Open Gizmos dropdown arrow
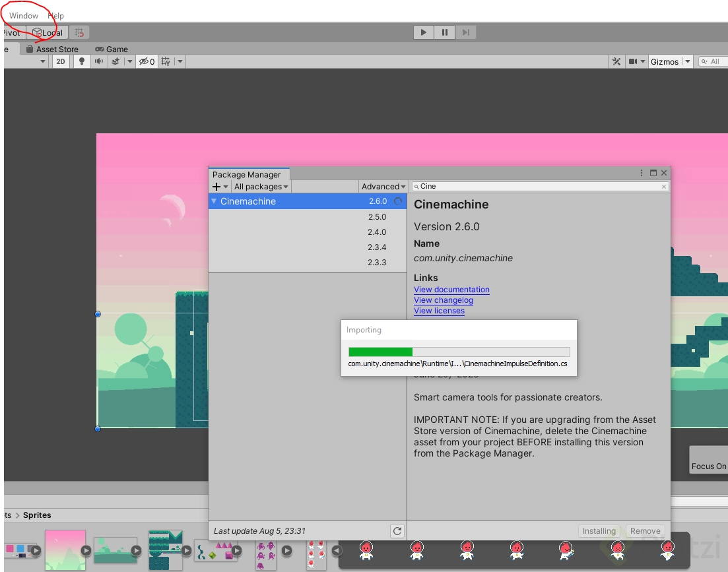 [688, 61]
